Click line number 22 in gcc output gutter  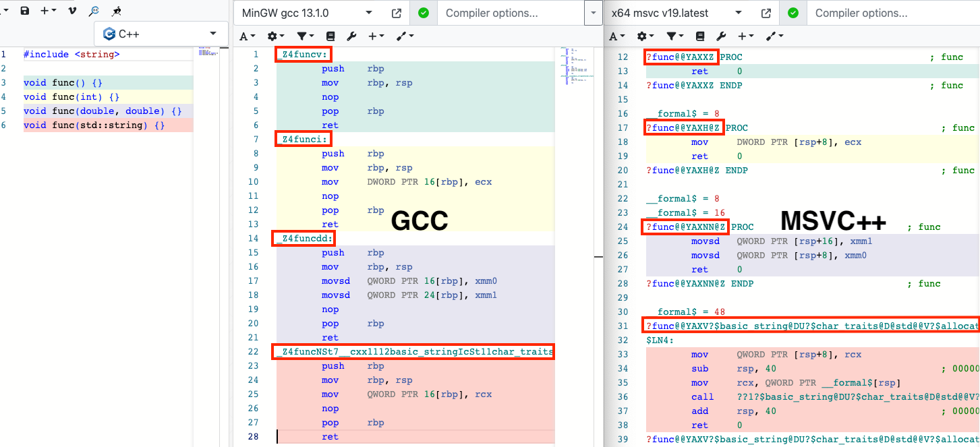253,352
